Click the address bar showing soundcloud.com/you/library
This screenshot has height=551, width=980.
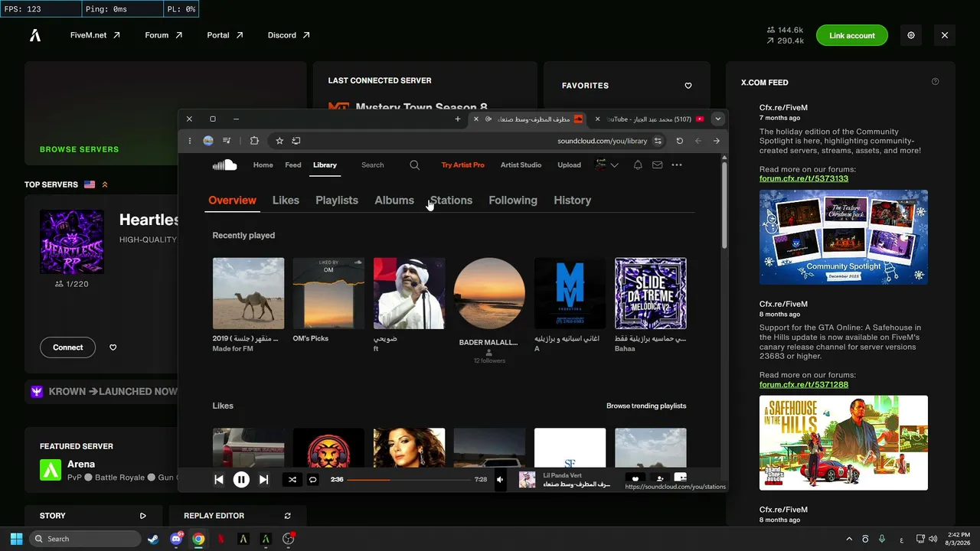(603, 141)
